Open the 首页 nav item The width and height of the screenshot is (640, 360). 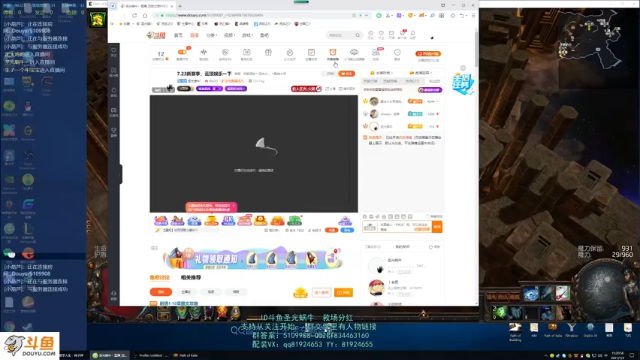[178, 36]
